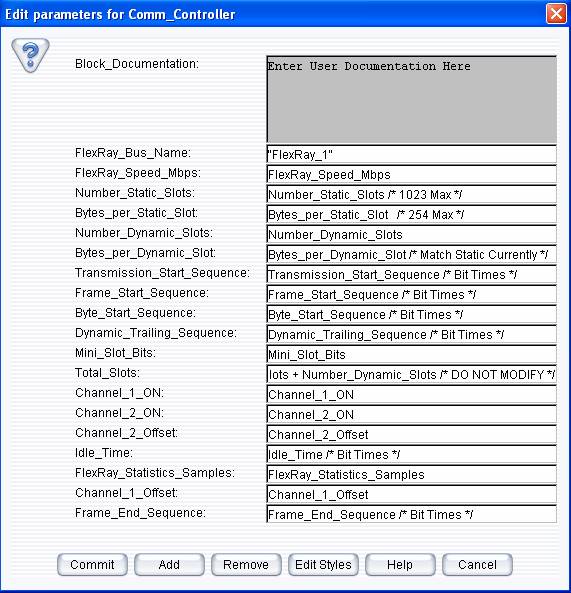Viewport: 571px width, 593px height.
Task: Click the Block_Documentation text area
Action: 411,99
